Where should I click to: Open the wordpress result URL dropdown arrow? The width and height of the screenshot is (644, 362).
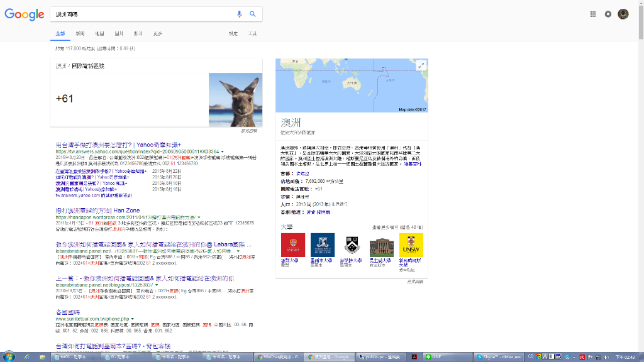point(200,217)
